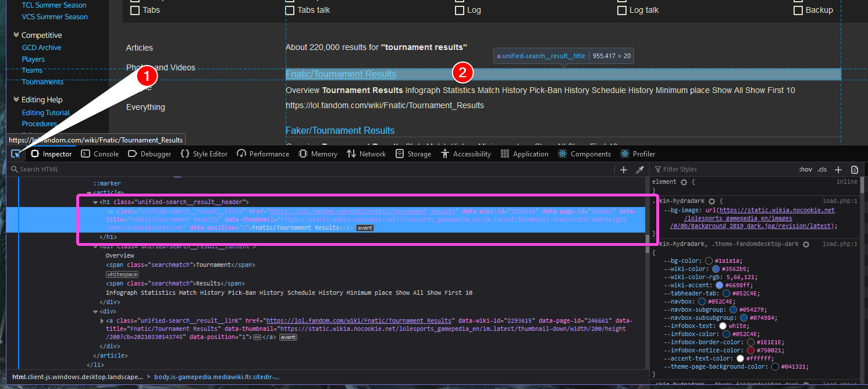Collapse the article node in markup

click(x=88, y=192)
